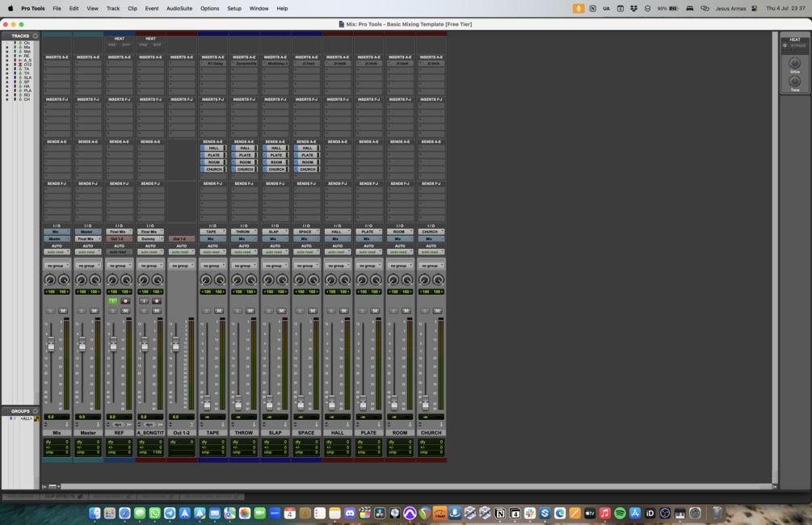Open WhatsApp from the Dock

click(x=154, y=513)
